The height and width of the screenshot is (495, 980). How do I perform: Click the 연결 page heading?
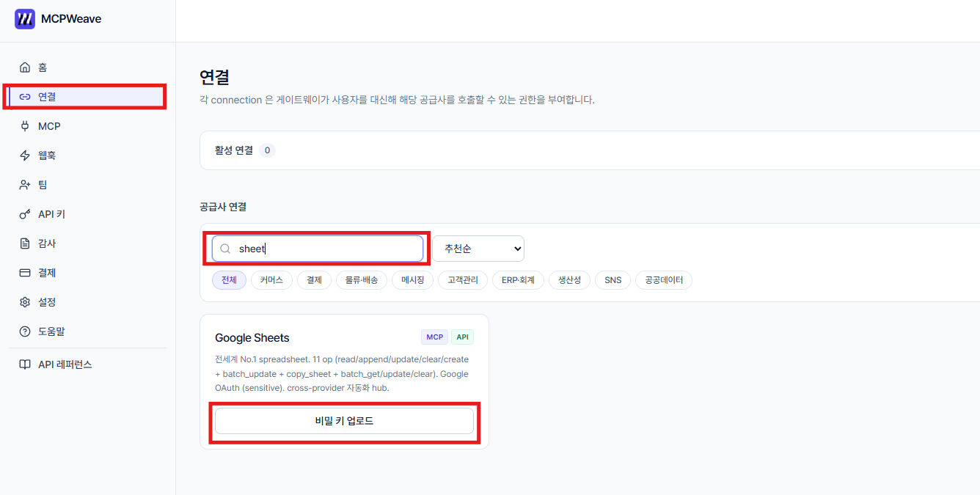(214, 77)
